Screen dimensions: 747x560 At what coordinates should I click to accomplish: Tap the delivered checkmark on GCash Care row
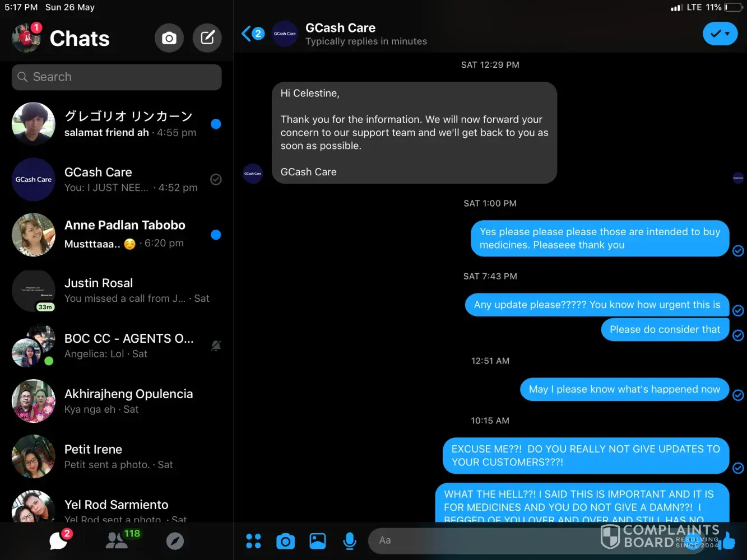(216, 179)
